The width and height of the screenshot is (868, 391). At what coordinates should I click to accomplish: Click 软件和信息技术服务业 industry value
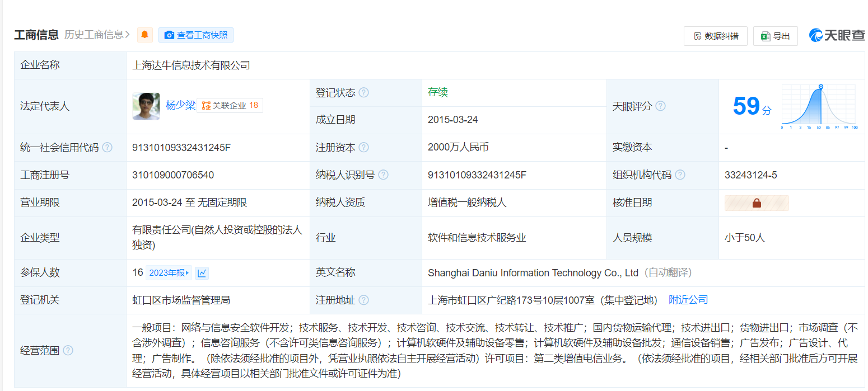[x=477, y=238]
